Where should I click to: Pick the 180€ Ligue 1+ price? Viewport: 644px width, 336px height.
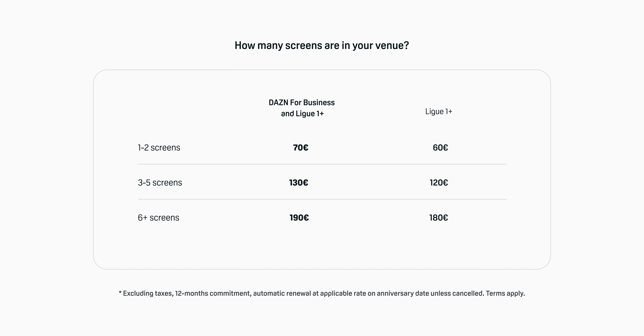tap(439, 218)
